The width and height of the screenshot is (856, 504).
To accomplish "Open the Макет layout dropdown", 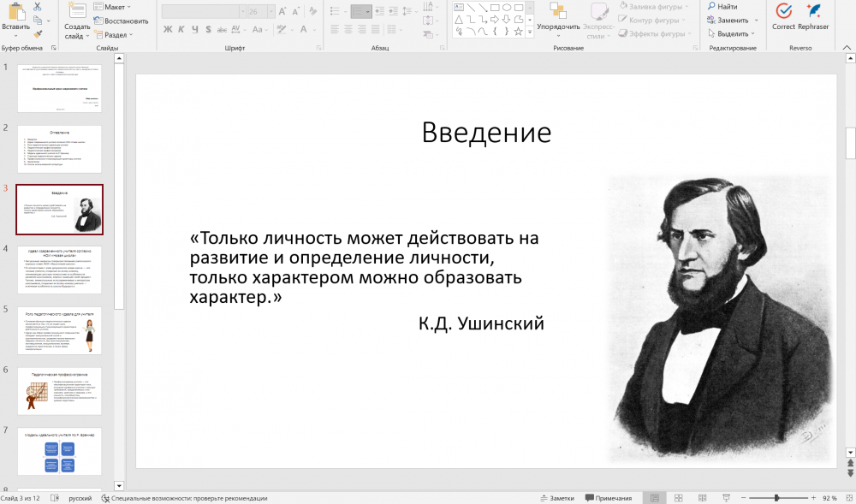I will coord(117,7).
